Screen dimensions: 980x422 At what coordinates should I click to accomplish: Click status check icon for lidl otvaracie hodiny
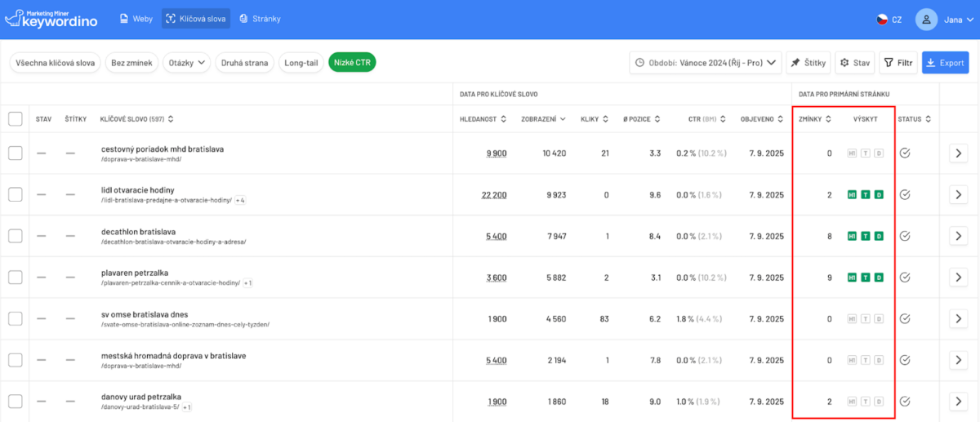click(904, 194)
